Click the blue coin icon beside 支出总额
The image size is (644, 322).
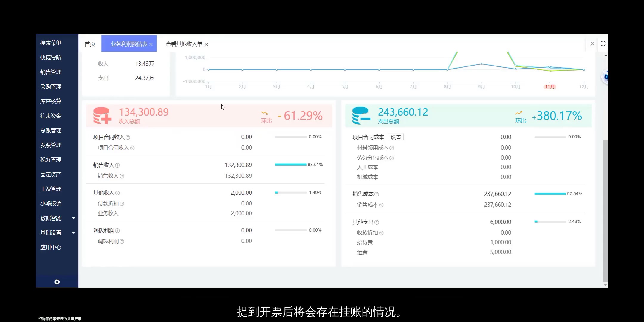click(361, 115)
